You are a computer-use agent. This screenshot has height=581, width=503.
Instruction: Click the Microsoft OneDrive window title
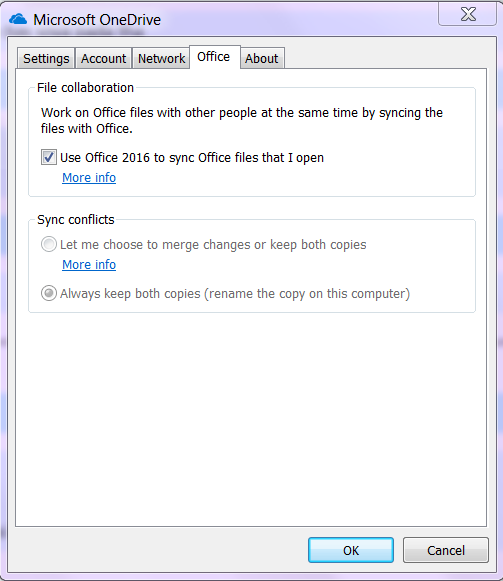click(97, 20)
